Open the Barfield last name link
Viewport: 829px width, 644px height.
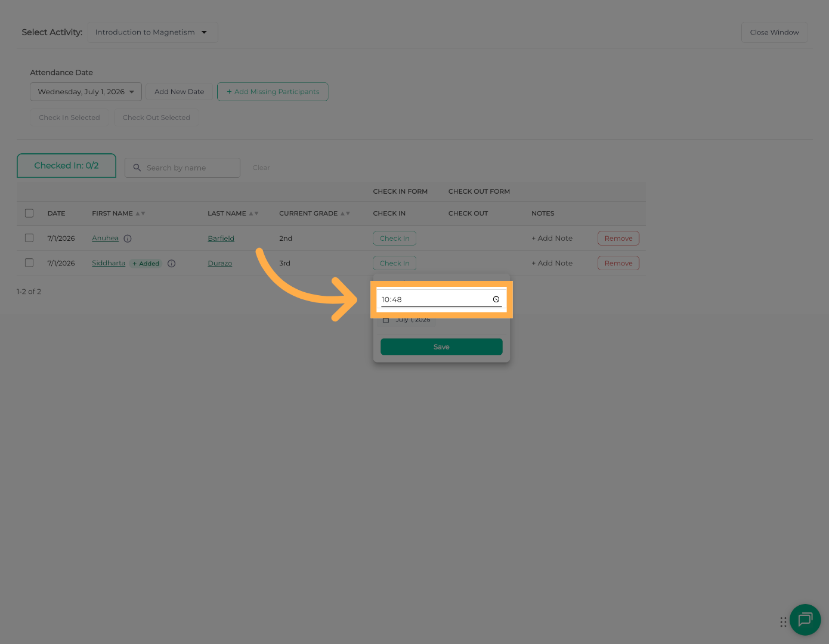tap(221, 239)
